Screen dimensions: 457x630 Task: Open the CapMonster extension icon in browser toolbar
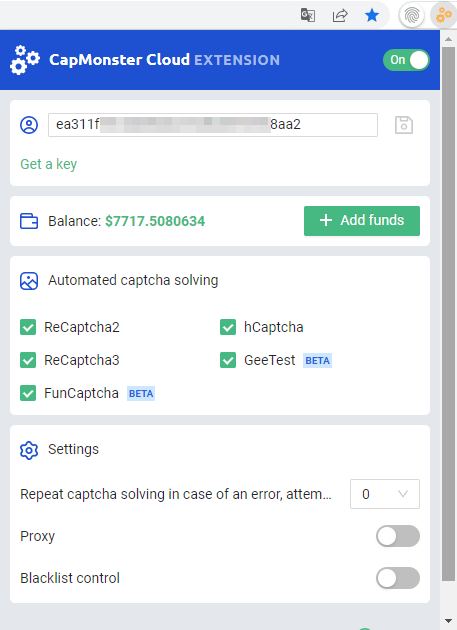(444, 16)
